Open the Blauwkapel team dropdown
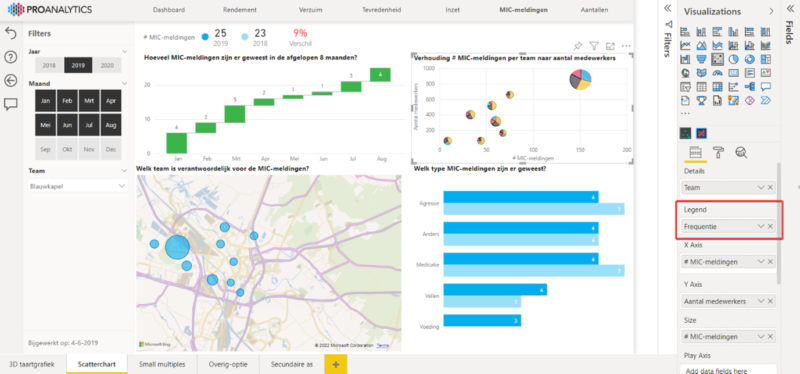 78,186
